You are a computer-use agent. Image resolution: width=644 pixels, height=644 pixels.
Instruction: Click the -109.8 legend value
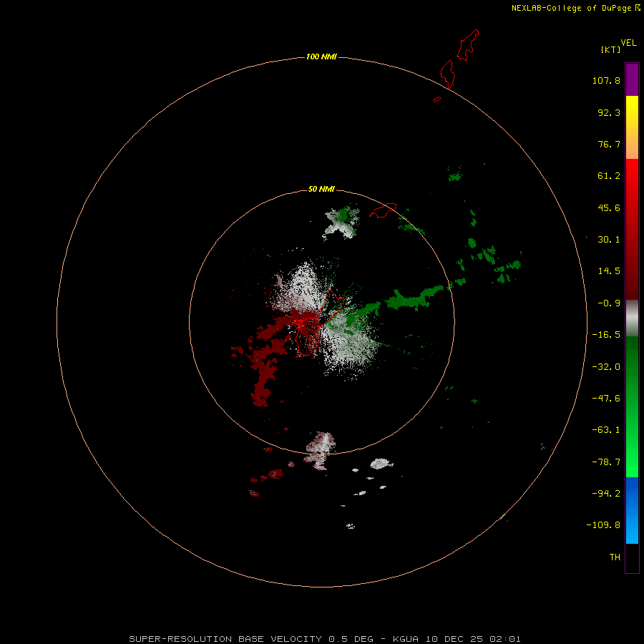point(603,525)
